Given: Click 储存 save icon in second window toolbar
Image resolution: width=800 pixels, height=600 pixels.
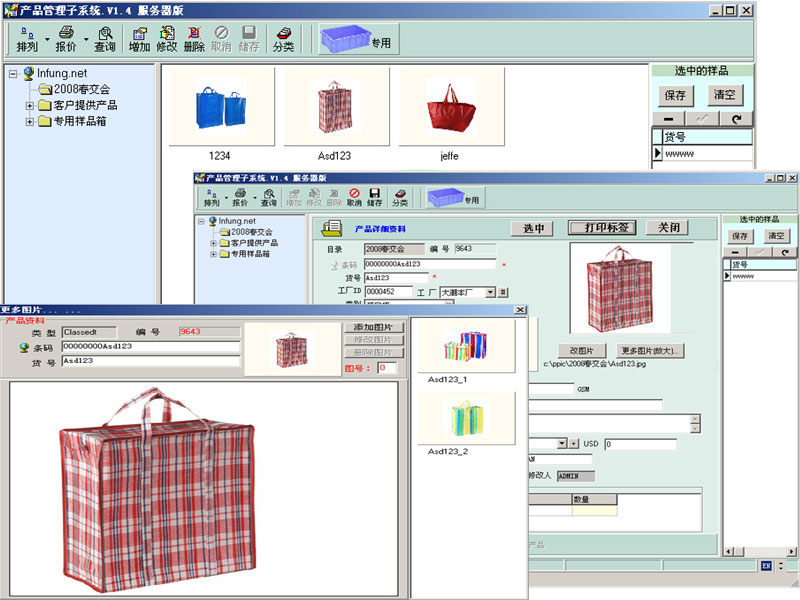Looking at the screenshot, I should [375, 196].
